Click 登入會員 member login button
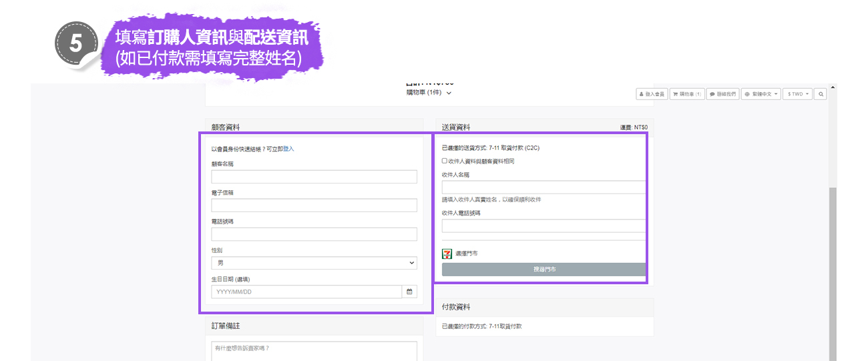The height and width of the screenshot is (361, 868). [x=652, y=94]
